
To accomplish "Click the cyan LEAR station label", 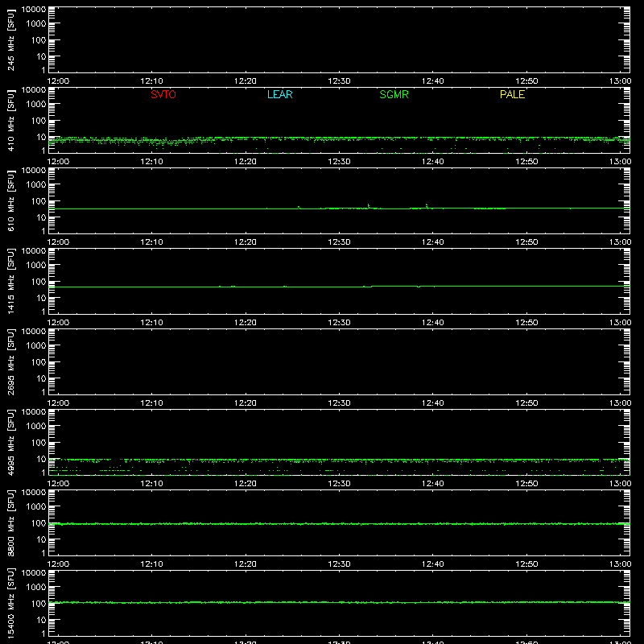I will [x=279, y=94].
